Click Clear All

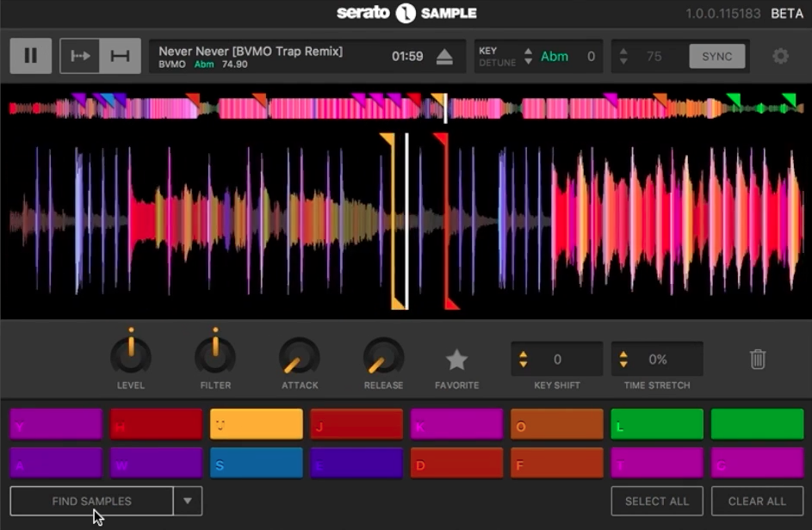(x=756, y=501)
